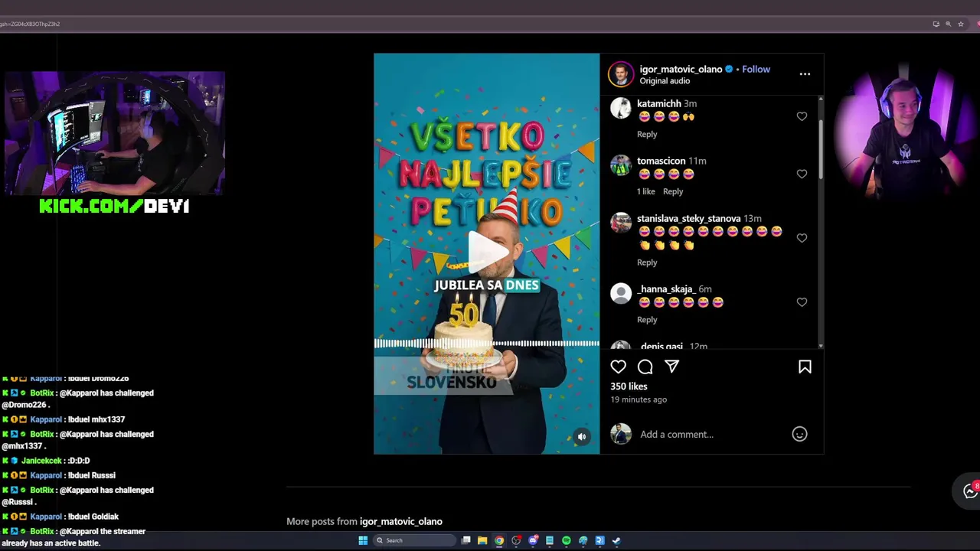Screen dimensions: 980x551
Task: Like the post with the heart icon
Action: (619, 367)
